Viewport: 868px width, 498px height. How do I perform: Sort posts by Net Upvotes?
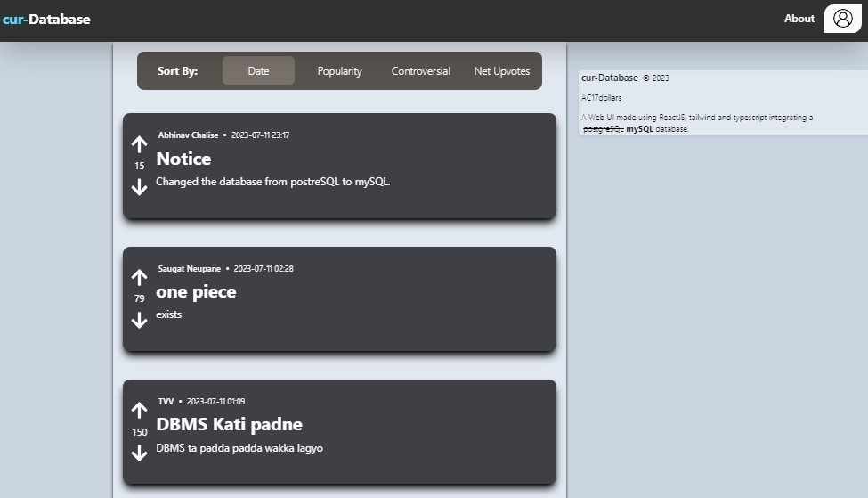point(501,71)
